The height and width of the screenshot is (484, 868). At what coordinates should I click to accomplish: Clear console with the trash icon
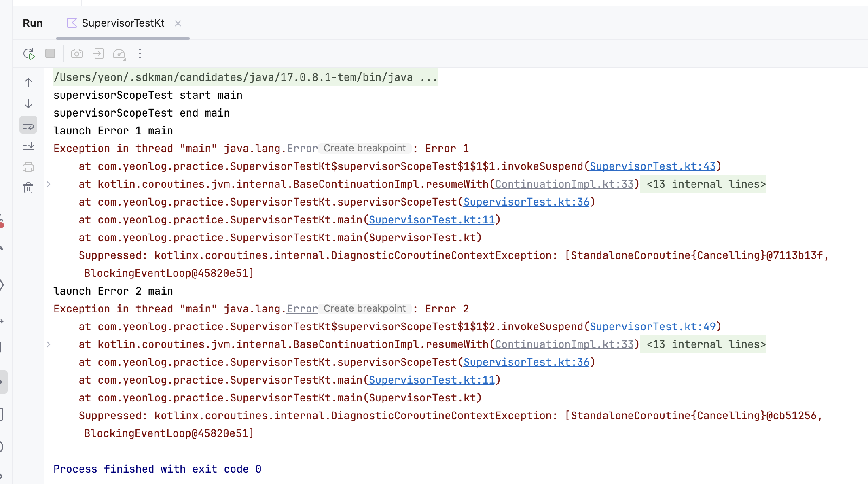(28, 188)
